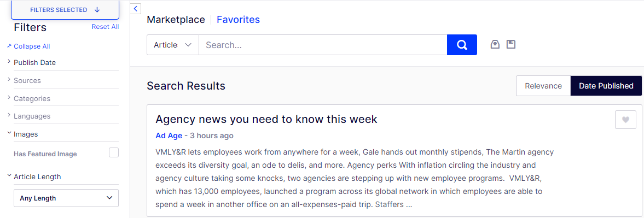
Task: Sort results by Relevance
Action: pos(543,86)
